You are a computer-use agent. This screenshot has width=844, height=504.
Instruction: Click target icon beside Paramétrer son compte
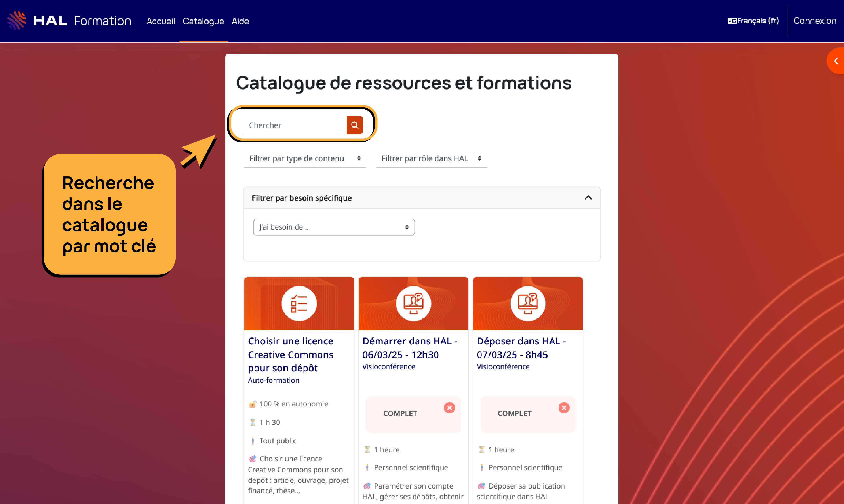367,486
